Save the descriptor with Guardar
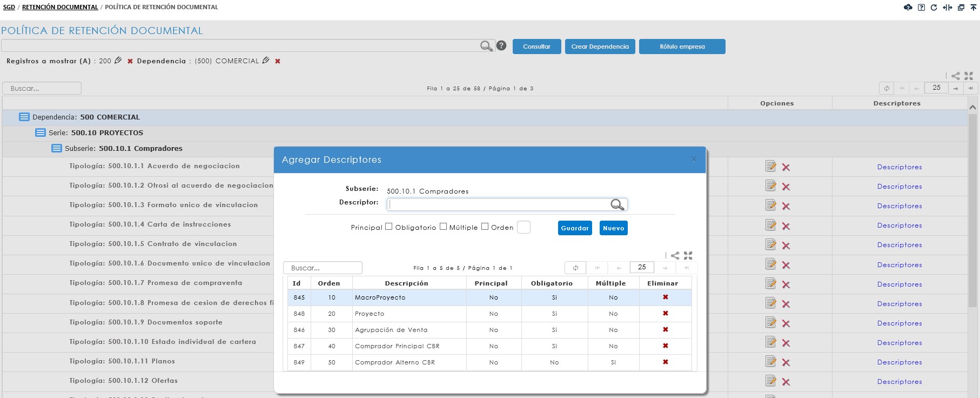 (575, 228)
